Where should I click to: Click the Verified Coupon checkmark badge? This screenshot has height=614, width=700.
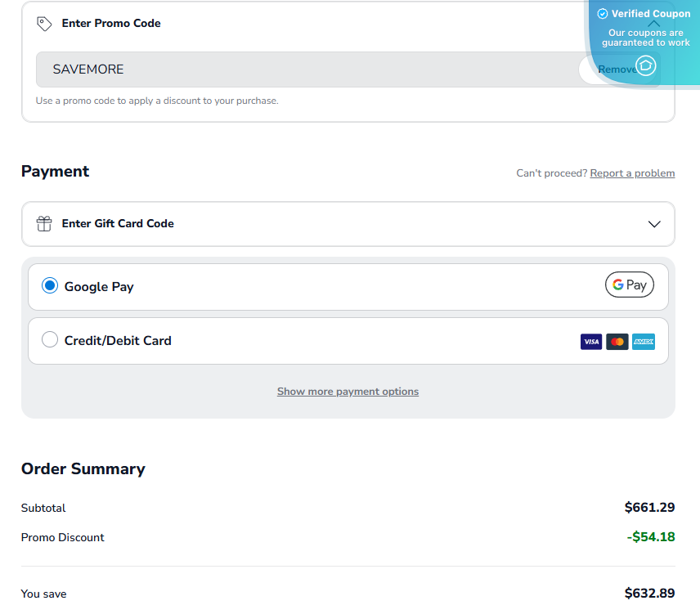click(603, 13)
